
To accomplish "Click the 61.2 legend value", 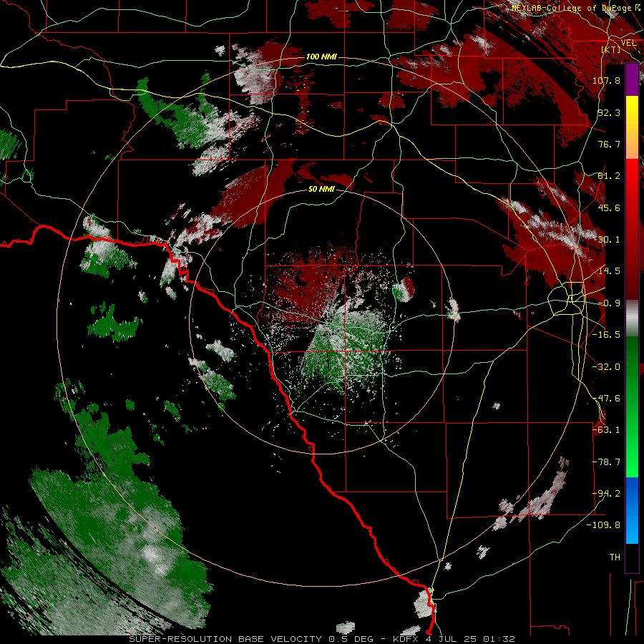I will 609,176.
